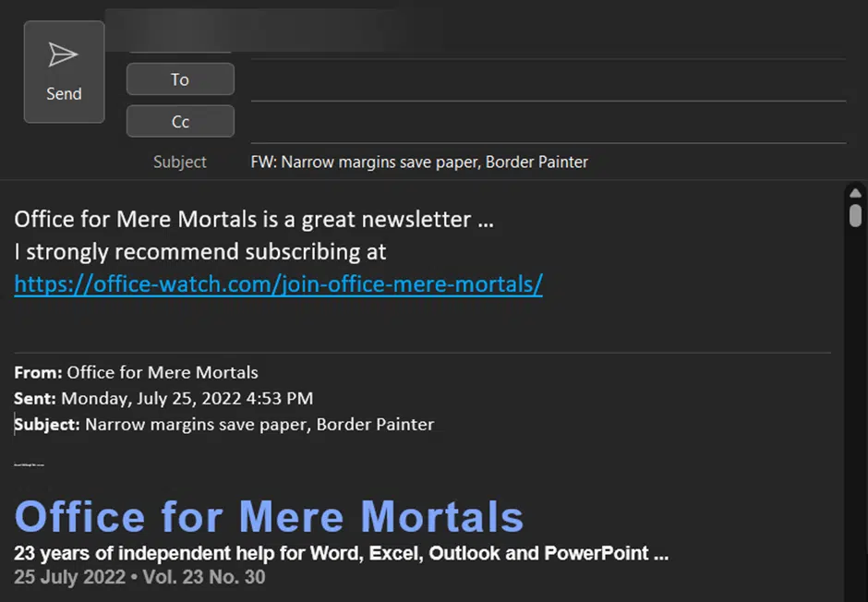868x602 pixels.
Task: Send the forwarded email
Action: [65, 72]
